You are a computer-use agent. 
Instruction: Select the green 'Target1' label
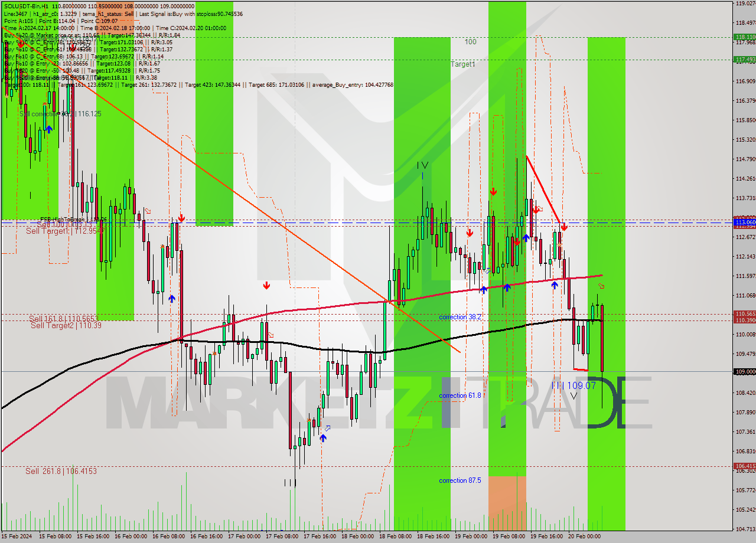463,64
